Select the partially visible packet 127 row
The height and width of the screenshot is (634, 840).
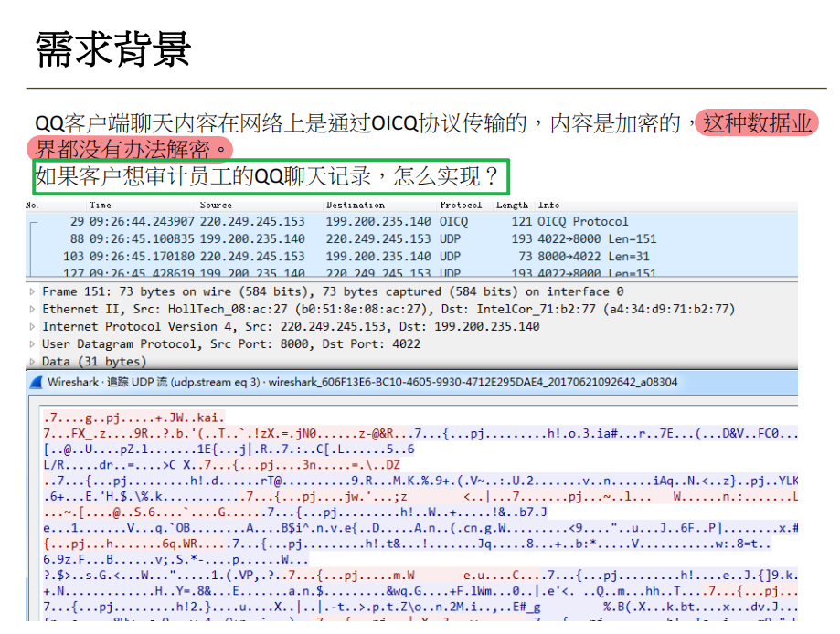[411, 271]
